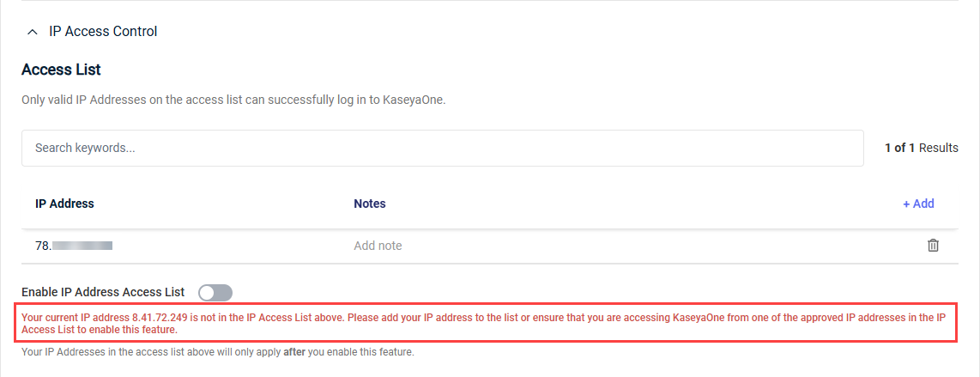Click the + Add link
980x377 pixels.
918,204
